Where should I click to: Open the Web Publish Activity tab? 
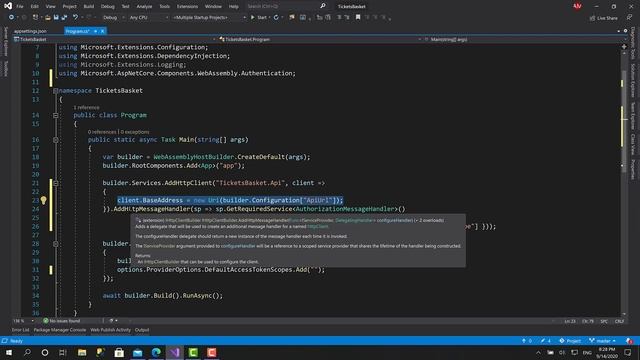click(x=111, y=330)
